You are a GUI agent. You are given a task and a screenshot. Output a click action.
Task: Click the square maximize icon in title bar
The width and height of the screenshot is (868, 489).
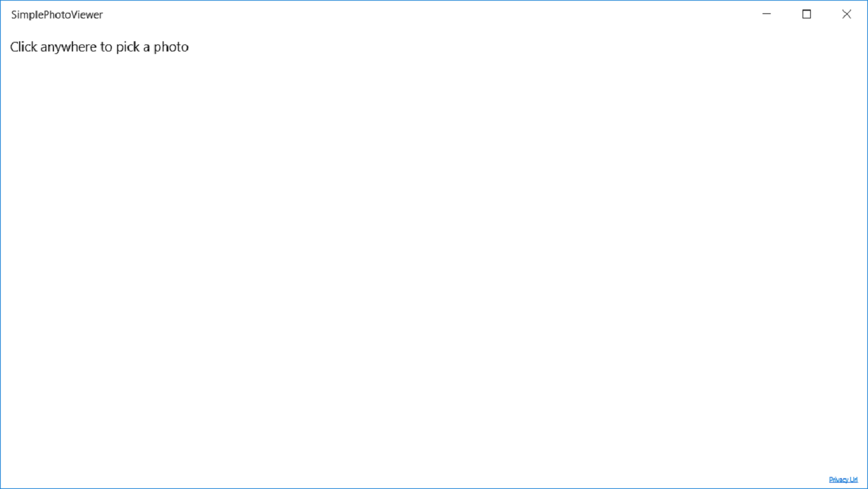806,14
